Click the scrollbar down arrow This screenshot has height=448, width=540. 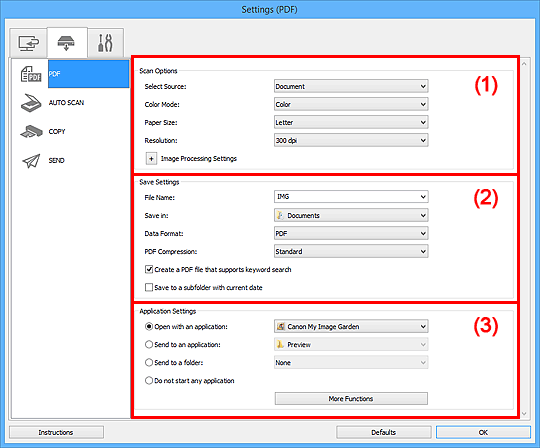524,414
